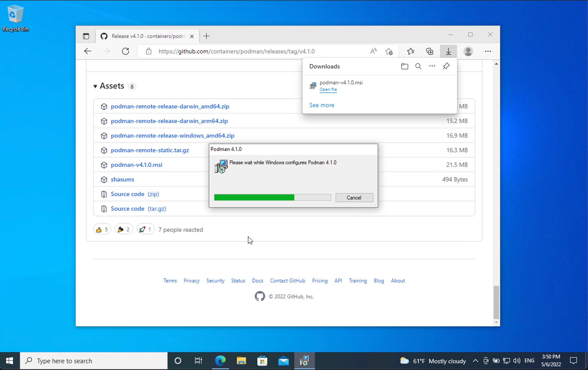Viewport: 588px width, 370px height.
Task: Click the downloads icon in toolbar
Action: click(448, 51)
